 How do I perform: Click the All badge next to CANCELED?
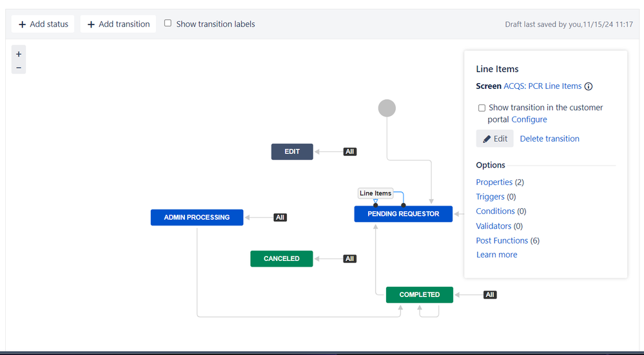click(349, 258)
